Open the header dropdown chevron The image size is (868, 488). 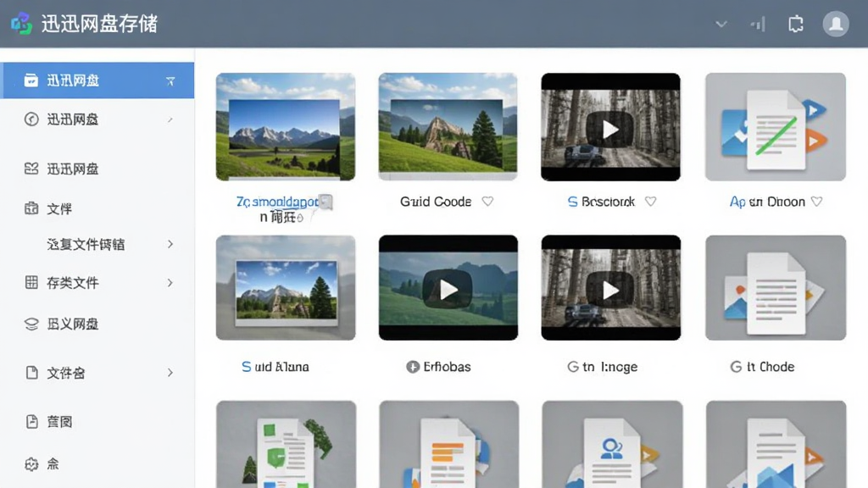click(x=721, y=24)
